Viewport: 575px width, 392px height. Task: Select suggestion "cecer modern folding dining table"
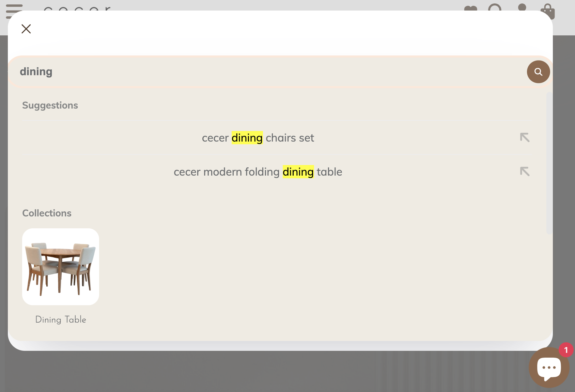coord(258,172)
